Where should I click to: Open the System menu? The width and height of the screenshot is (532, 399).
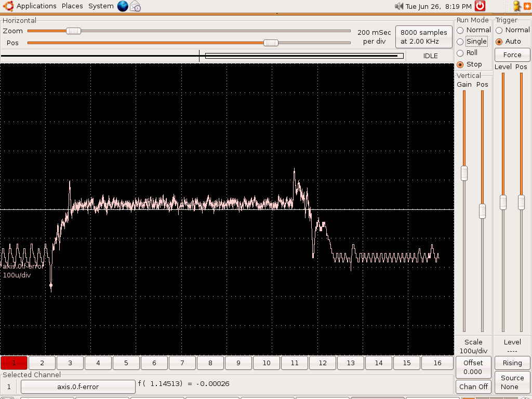point(101,6)
